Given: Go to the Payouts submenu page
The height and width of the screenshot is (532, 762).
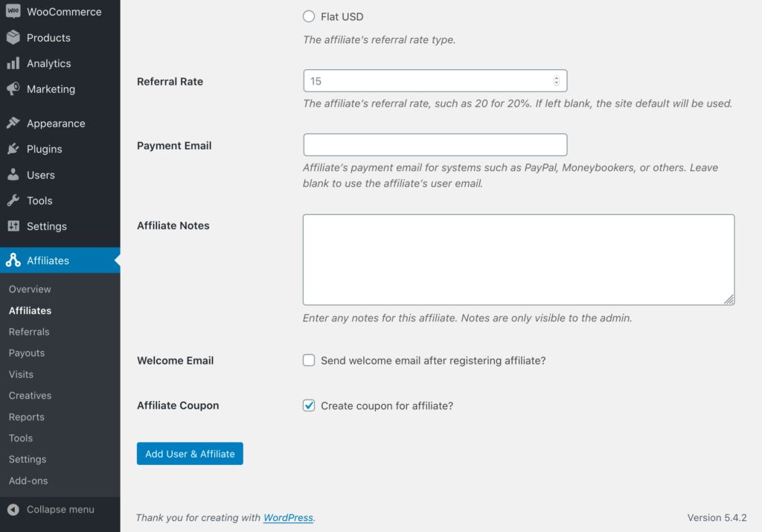Looking at the screenshot, I should coord(27,353).
